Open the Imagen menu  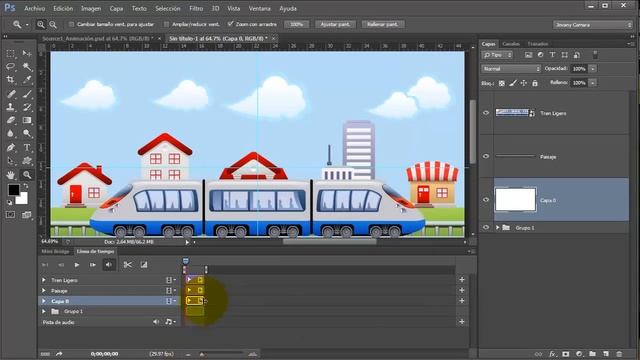(x=91, y=8)
